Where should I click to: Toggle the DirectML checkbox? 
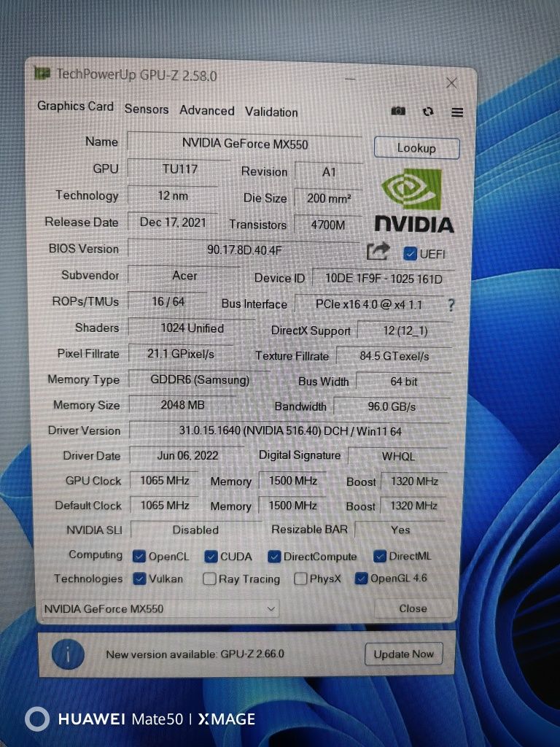point(379,556)
